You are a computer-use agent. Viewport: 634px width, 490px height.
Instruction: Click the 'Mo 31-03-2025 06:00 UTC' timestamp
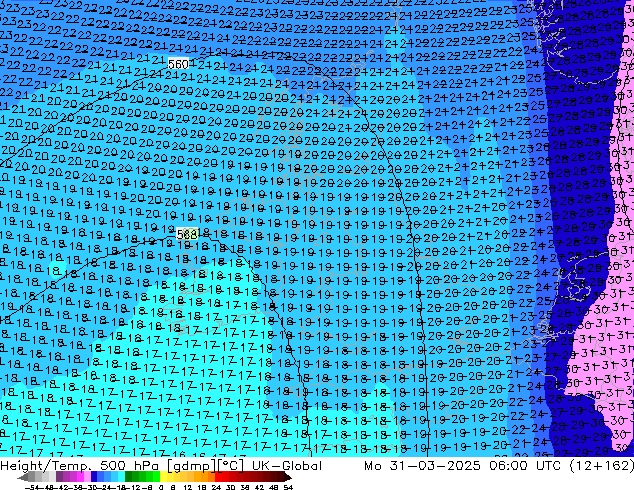tap(462, 466)
